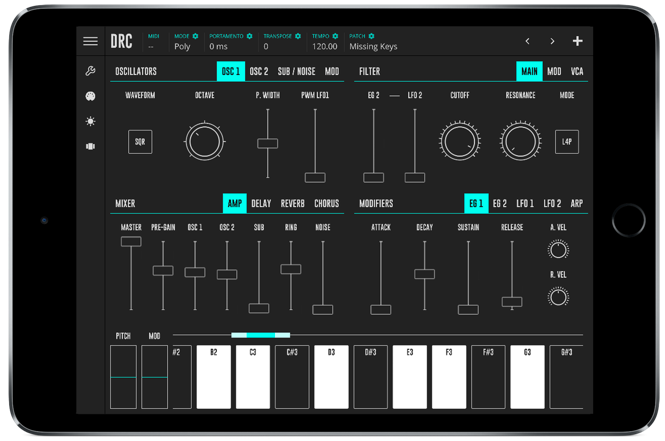Open the hamburger menu
Screen dimensions: 665x441
pos(90,42)
